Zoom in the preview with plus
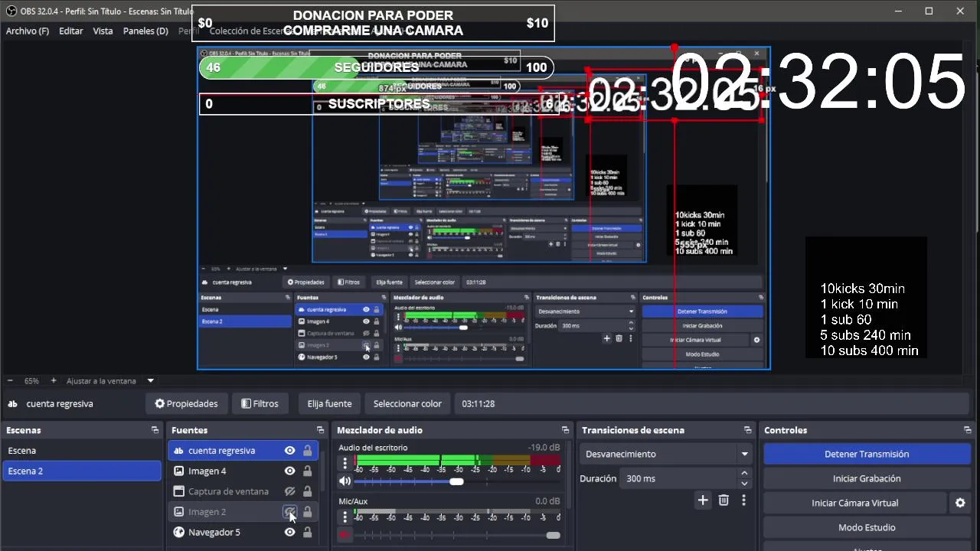The image size is (980, 551). pyautogui.click(x=54, y=380)
